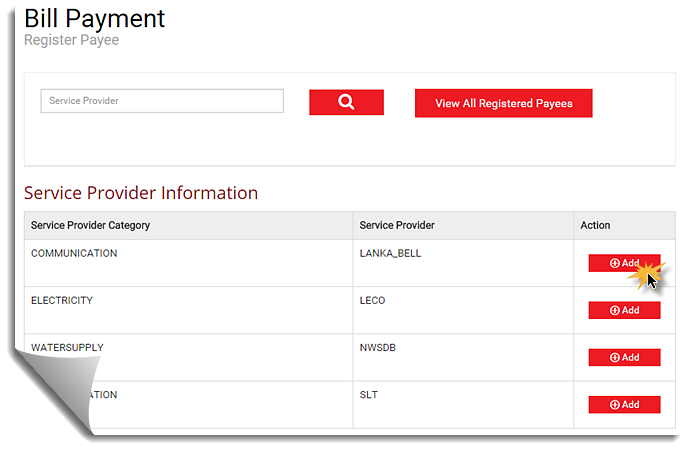Add SLT as payee

(x=624, y=404)
